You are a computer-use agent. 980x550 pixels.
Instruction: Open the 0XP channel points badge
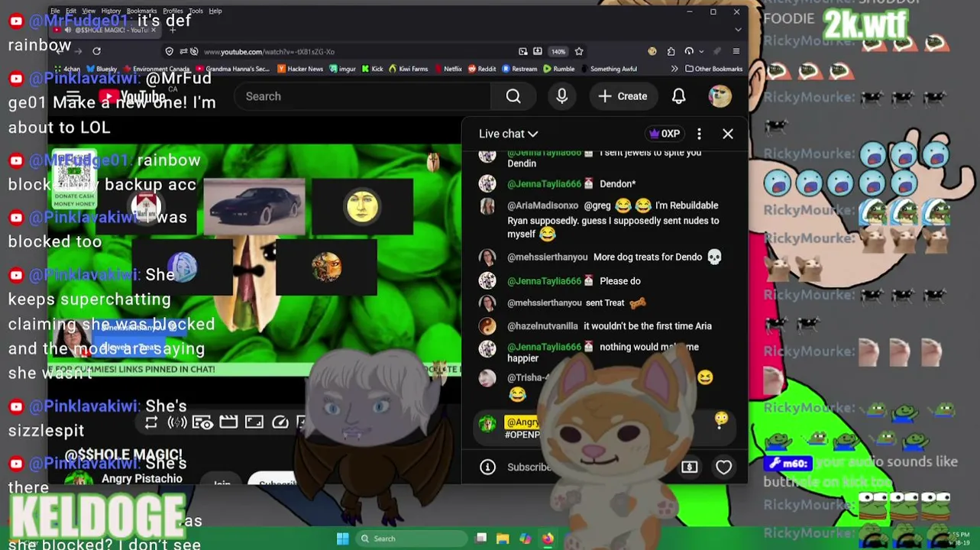[x=665, y=134]
